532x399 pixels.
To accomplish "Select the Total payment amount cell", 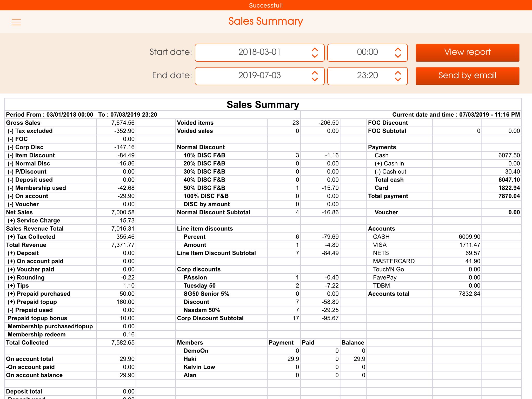I will click(x=509, y=196).
